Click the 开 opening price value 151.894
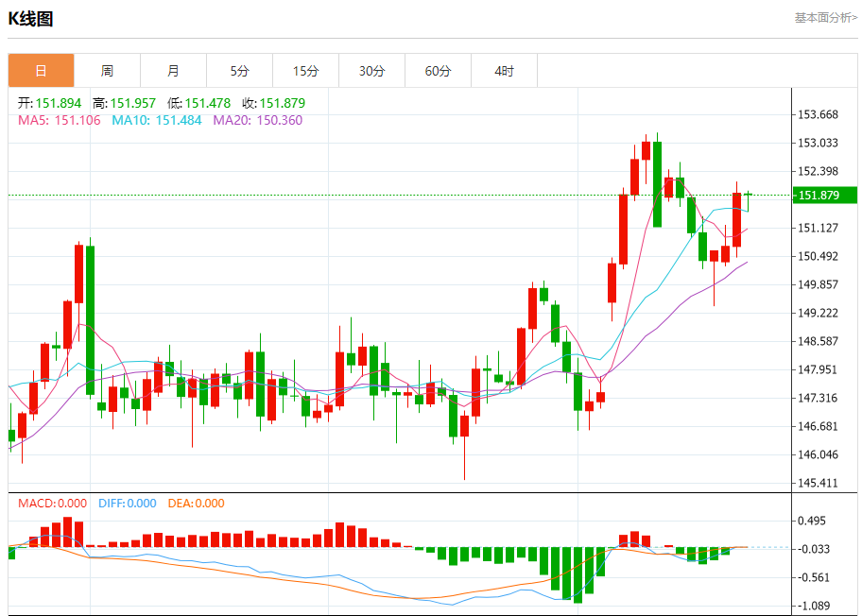 coord(59,103)
